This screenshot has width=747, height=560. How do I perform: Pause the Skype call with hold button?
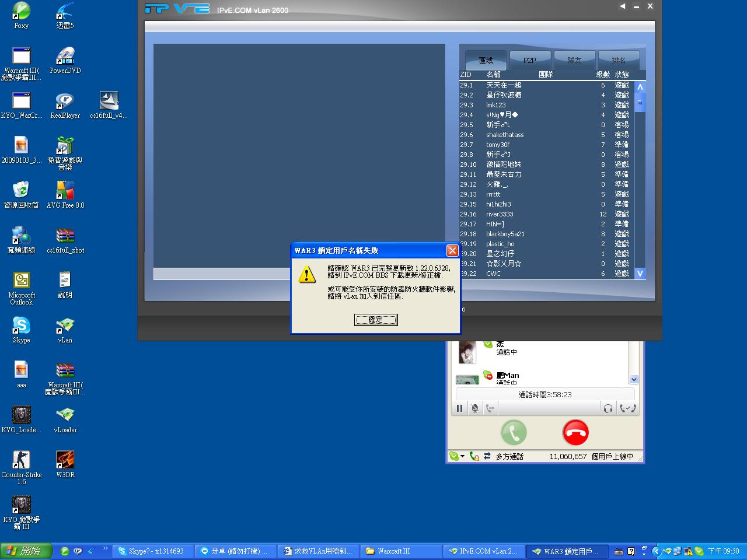(459, 408)
